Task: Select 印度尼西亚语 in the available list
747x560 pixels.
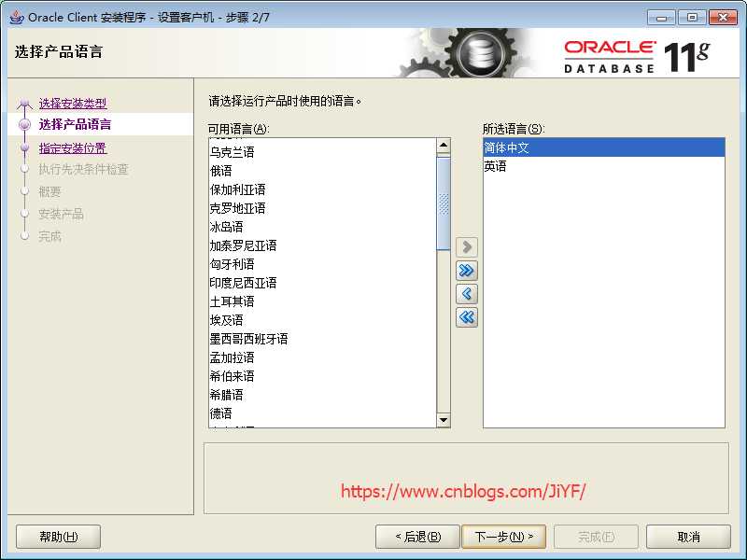Action: [x=322, y=283]
